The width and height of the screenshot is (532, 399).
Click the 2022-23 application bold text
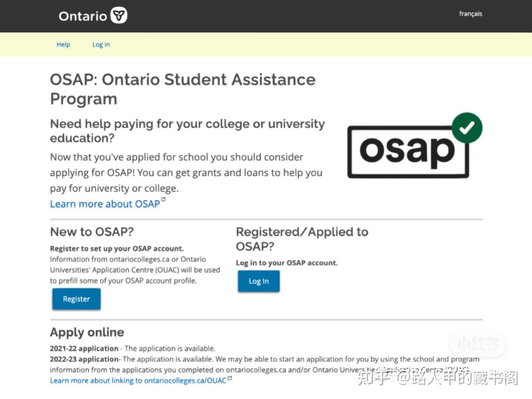click(84, 359)
